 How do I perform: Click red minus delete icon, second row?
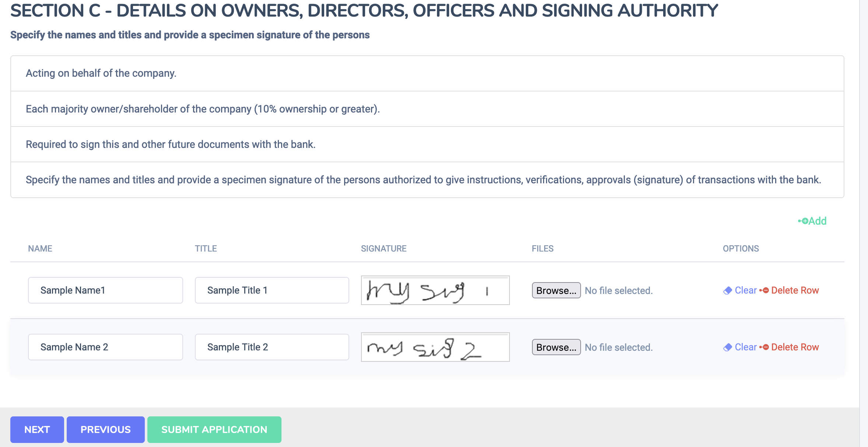(765, 347)
